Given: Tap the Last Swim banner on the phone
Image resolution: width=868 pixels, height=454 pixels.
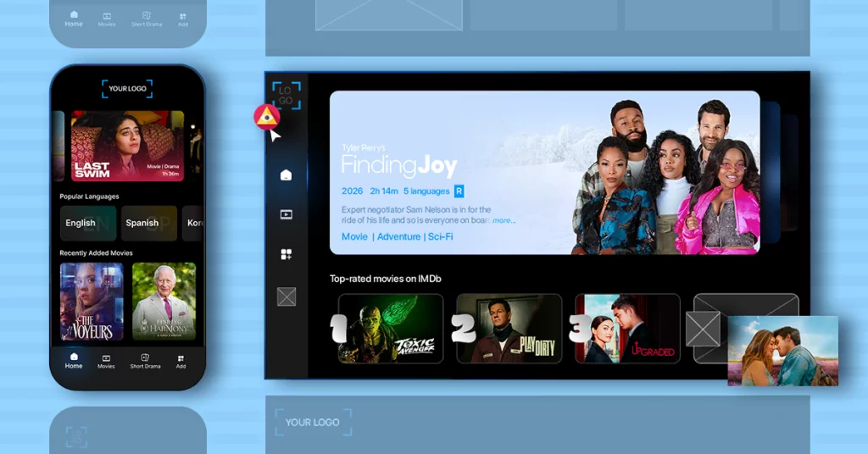Looking at the screenshot, I should coord(127,146).
